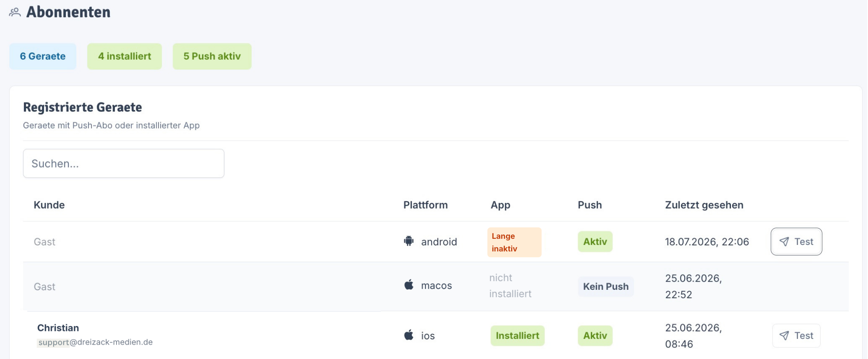Click Gast in the macos row

click(x=44, y=287)
